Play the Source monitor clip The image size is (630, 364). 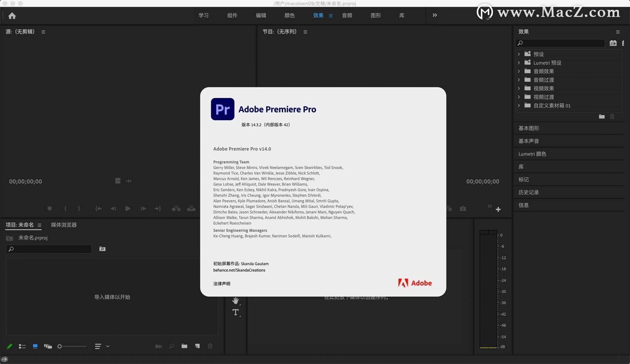[x=128, y=209]
